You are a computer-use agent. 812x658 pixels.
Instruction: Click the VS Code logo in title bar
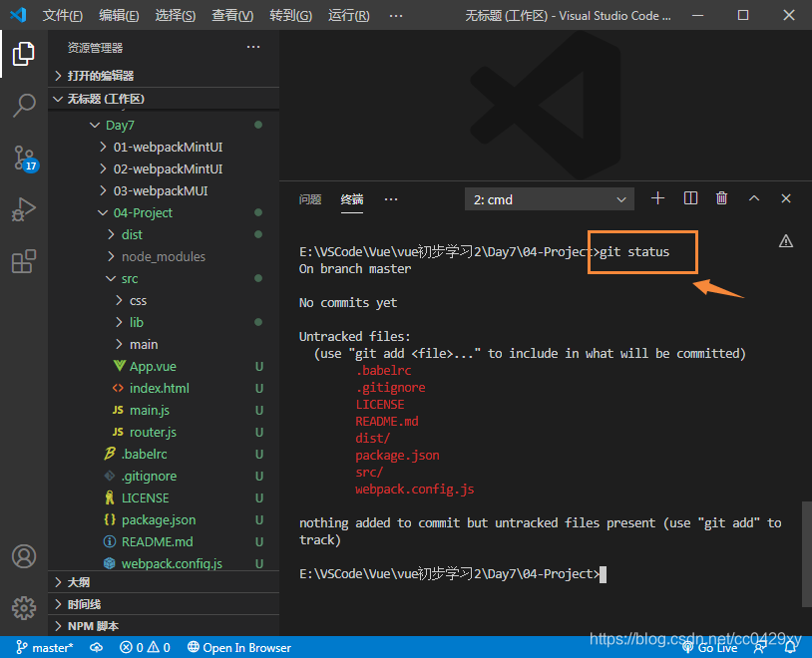(x=18, y=15)
